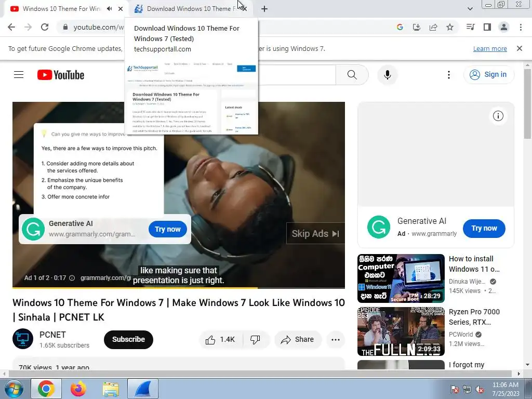Open the How to install Windows 11 thumbnail
This screenshot has height=399, width=532.
point(401,278)
